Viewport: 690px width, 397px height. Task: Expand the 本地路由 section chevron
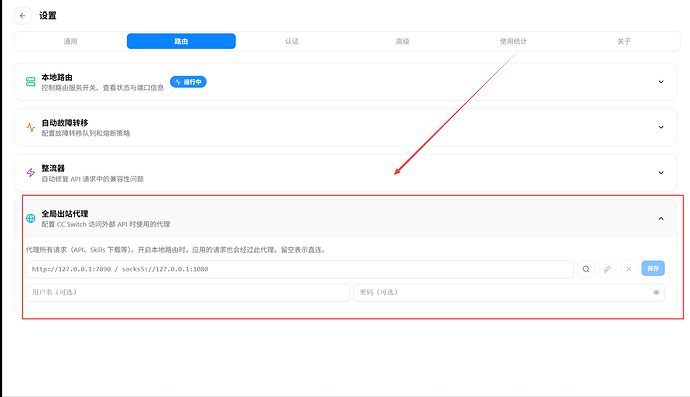[x=661, y=82]
